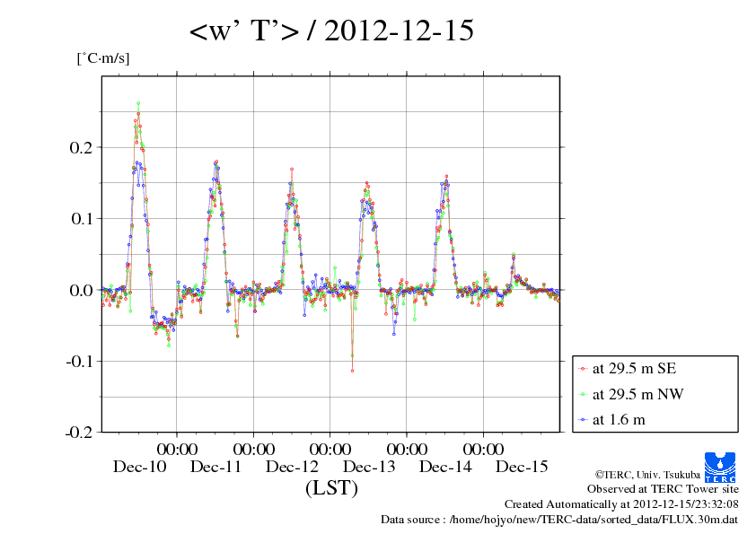Click the 0.2 y-axis tick label
The width and height of the screenshot is (756, 534).
(x=81, y=146)
